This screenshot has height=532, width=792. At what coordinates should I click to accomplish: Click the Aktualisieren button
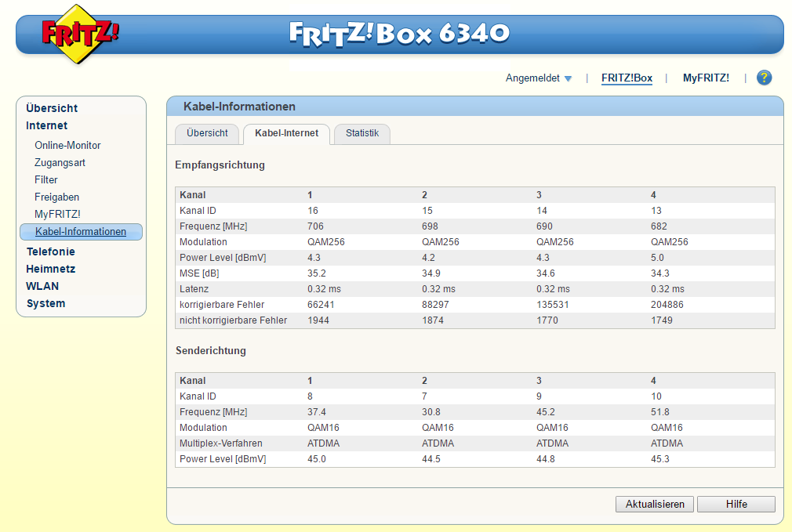pyautogui.click(x=655, y=505)
